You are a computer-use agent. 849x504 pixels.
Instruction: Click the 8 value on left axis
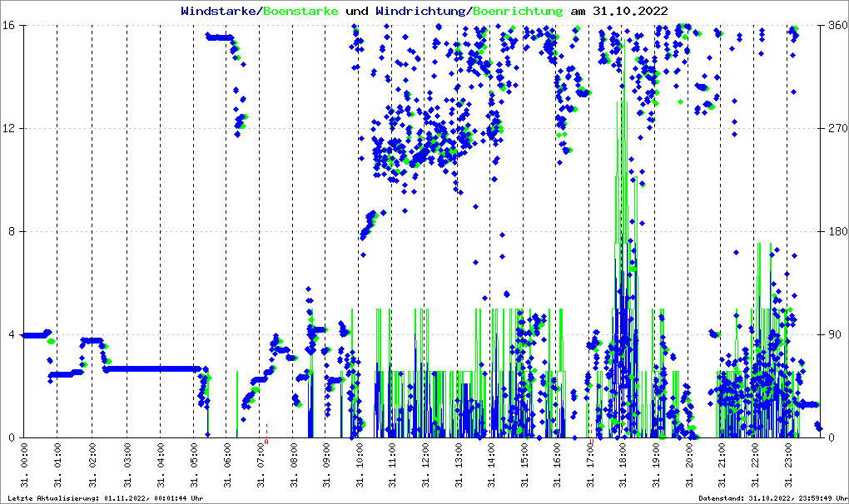[x=13, y=232]
